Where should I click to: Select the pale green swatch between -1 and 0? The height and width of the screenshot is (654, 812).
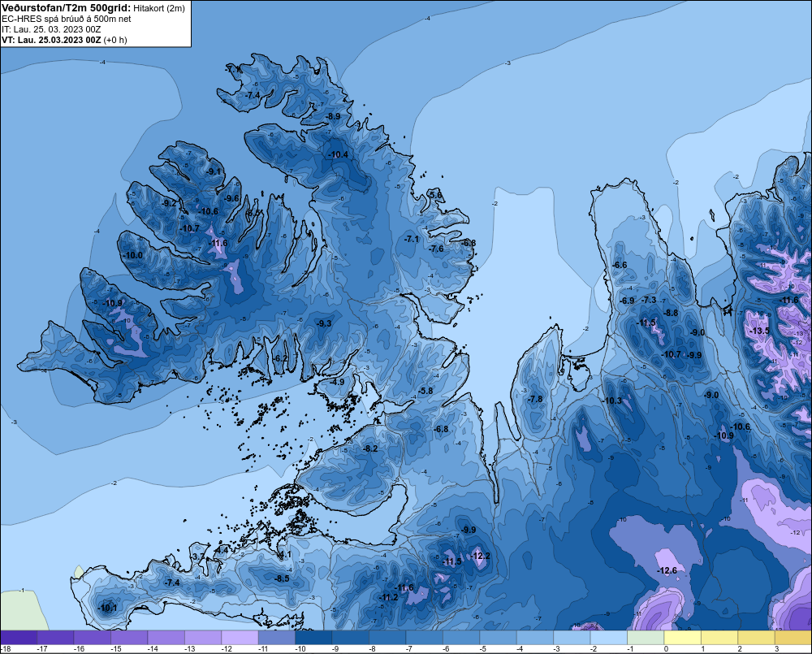[646, 637]
